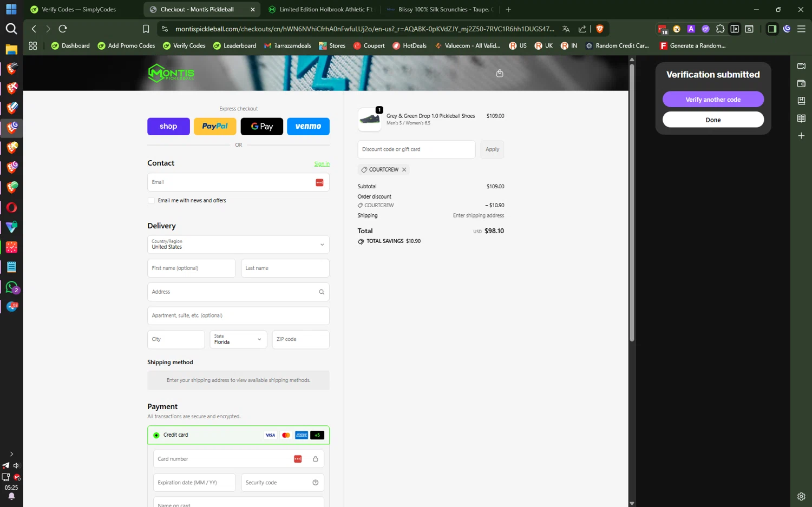812x507 pixels.
Task: Focus the City input field
Action: 176,339
